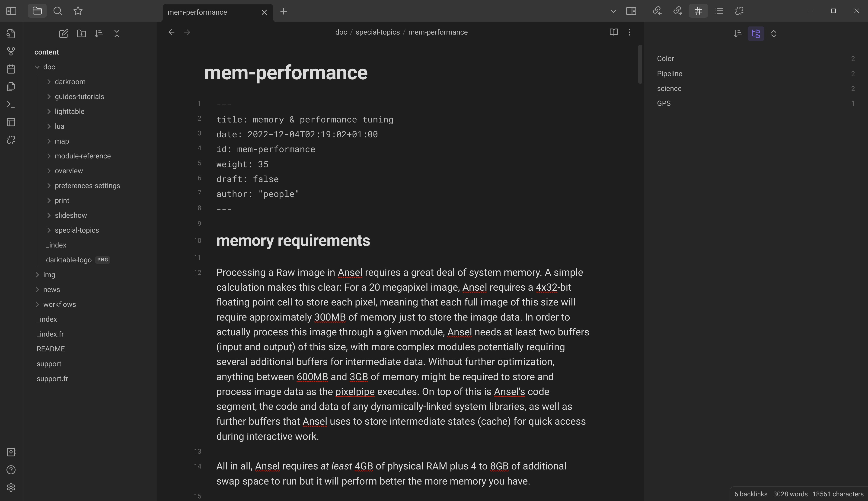Create a new folder in file explorer
The height and width of the screenshot is (501, 868).
point(82,33)
